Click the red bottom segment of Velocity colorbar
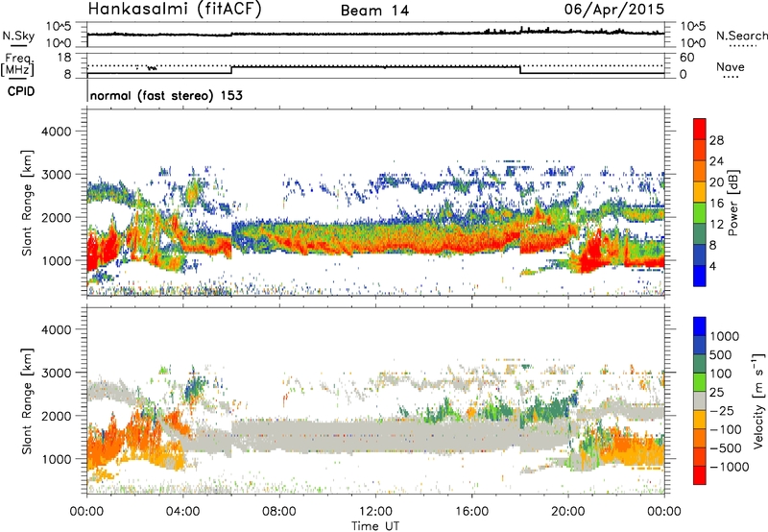Screen dimensions: 768x532 click(x=700, y=475)
